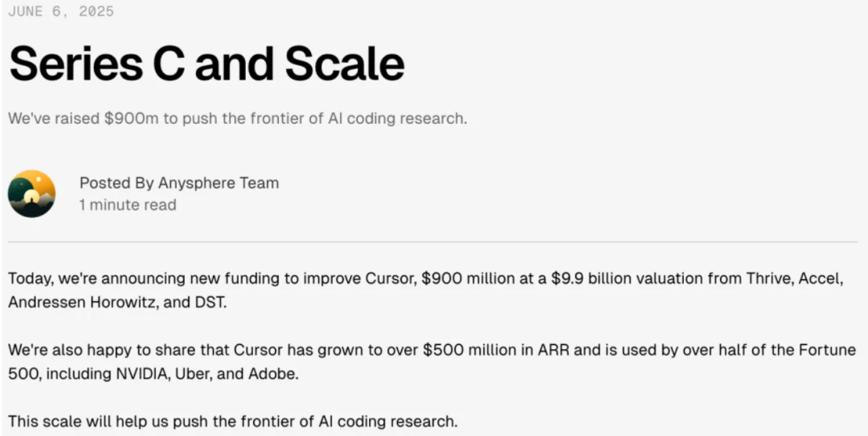The height and width of the screenshot is (436, 868).
Task: Click the word 'Thrive' in the first paragraph
Action: [769, 278]
